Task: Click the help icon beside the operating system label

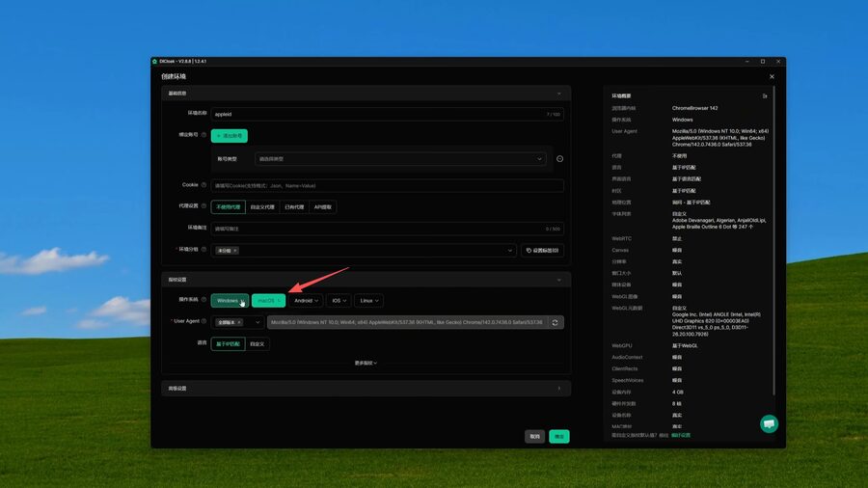Action: coord(203,299)
